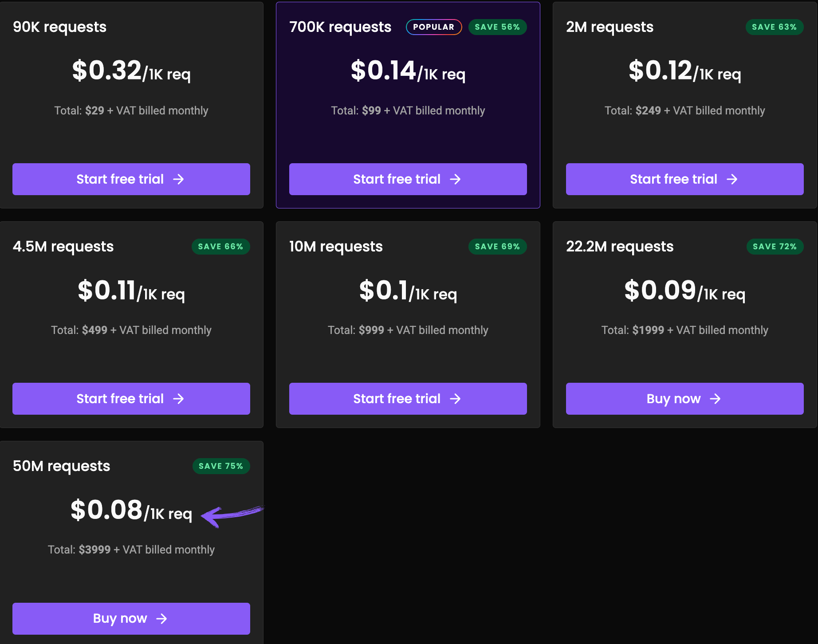Click the arrow icon in the 22.2M Buy now button
This screenshot has height=644, width=818.
pos(715,399)
